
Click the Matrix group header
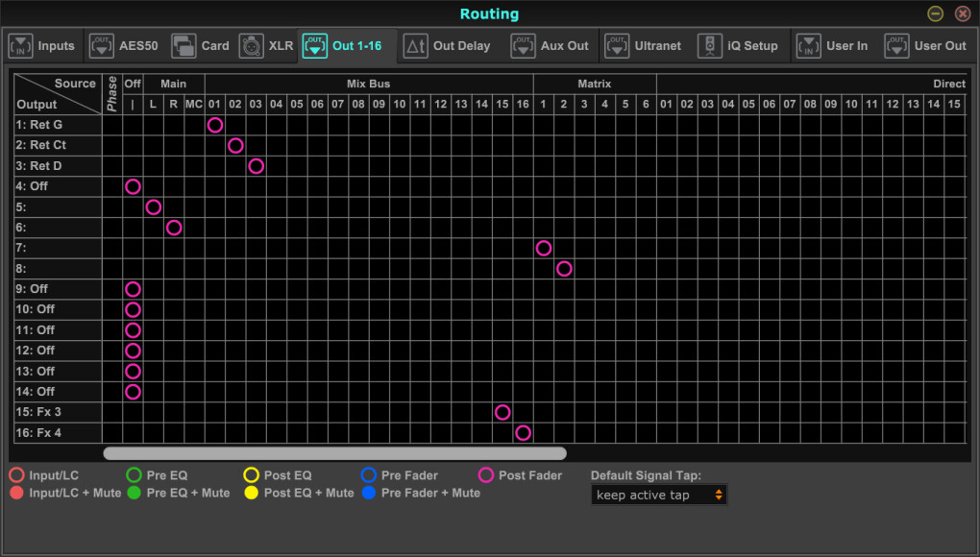595,84
